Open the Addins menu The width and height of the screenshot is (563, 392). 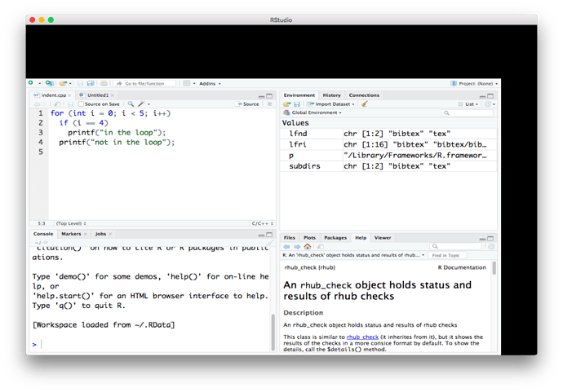(x=210, y=84)
